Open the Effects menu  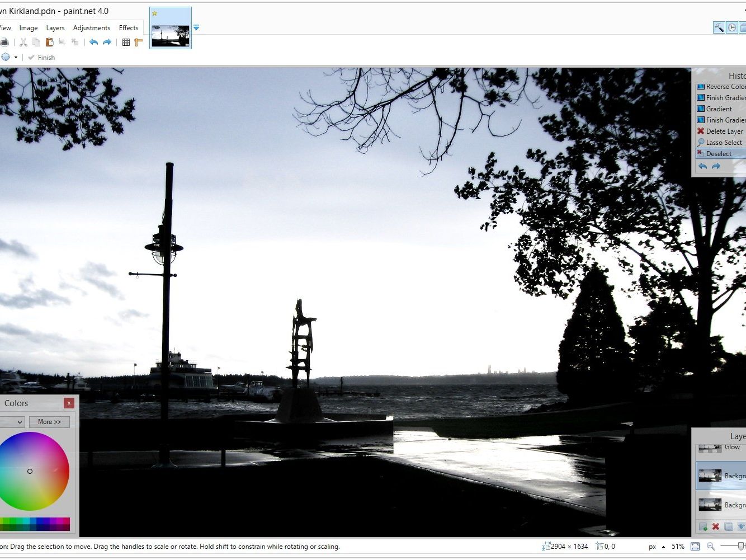[129, 27]
